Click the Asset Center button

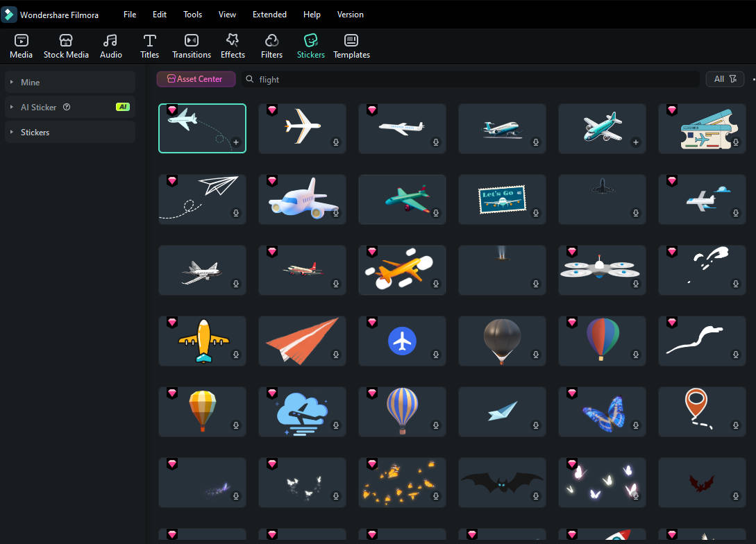tap(196, 79)
